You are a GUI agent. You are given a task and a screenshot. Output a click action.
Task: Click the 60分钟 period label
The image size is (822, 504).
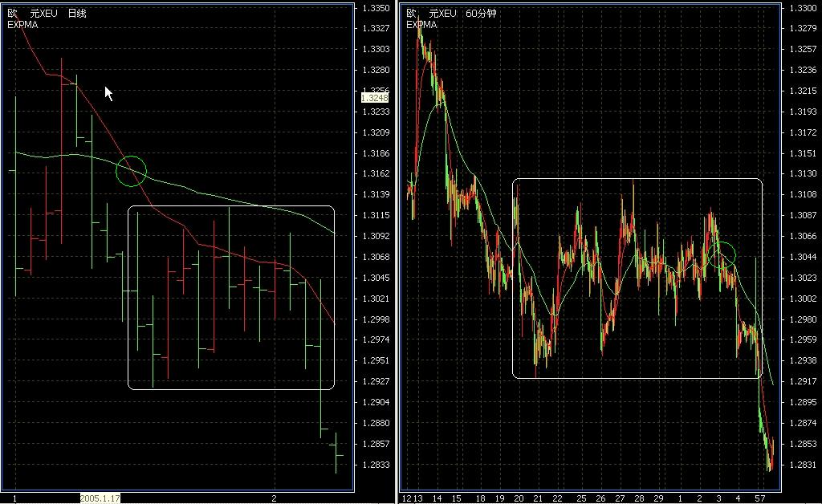pos(481,14)
